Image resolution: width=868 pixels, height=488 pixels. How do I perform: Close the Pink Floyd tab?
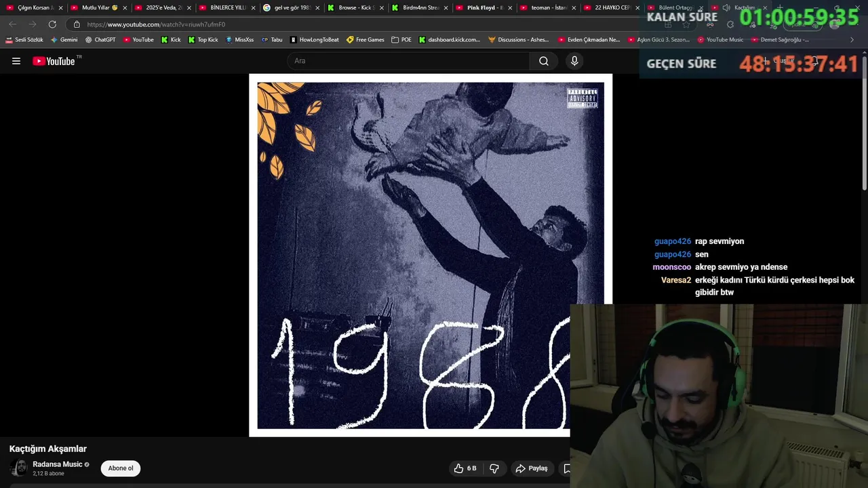click(x=510, y=7)
